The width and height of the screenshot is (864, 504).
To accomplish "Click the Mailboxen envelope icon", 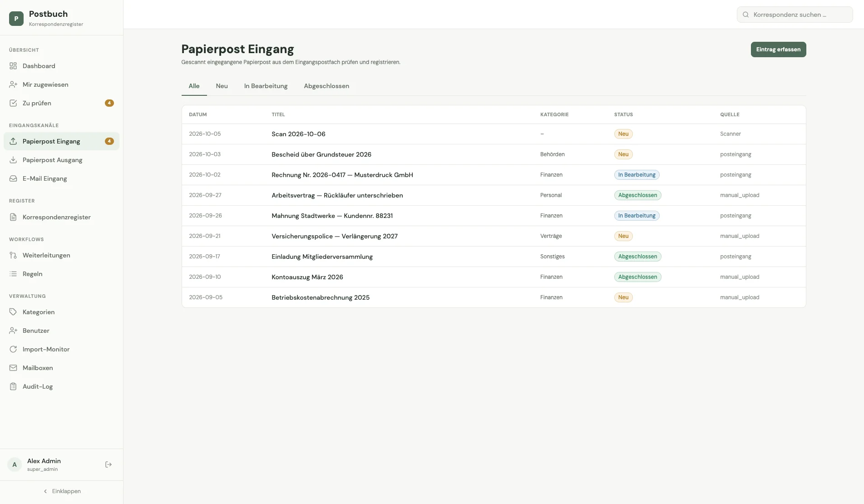I will click(13, 368).
